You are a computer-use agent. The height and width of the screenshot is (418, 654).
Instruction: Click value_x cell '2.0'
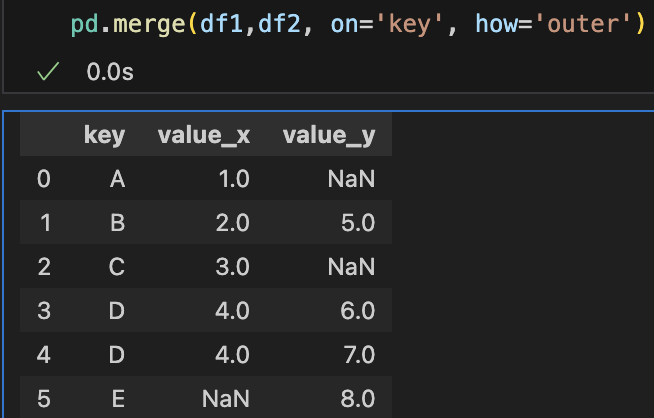coord(233,223)
